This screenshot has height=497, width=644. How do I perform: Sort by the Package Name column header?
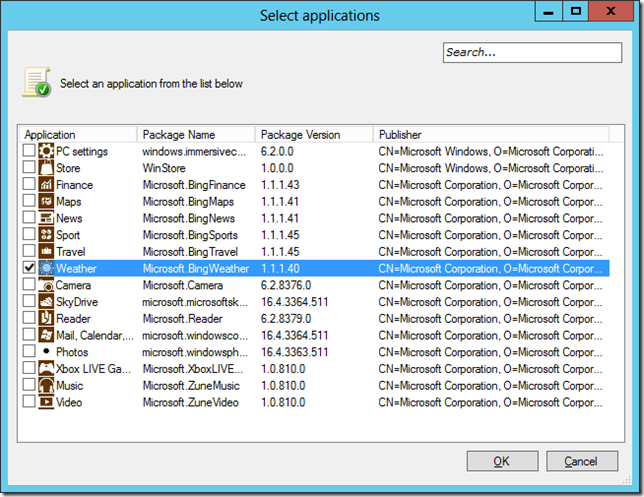[196, 134]
